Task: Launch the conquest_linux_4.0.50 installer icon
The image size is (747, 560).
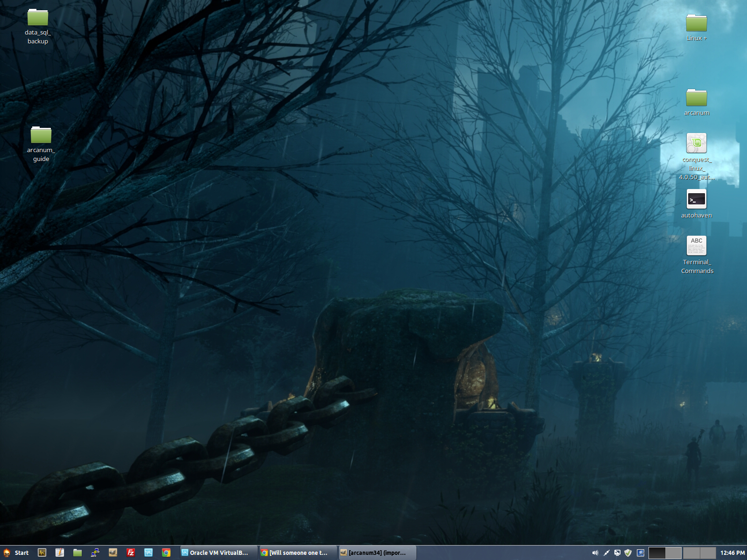Action: coord(697,143)
